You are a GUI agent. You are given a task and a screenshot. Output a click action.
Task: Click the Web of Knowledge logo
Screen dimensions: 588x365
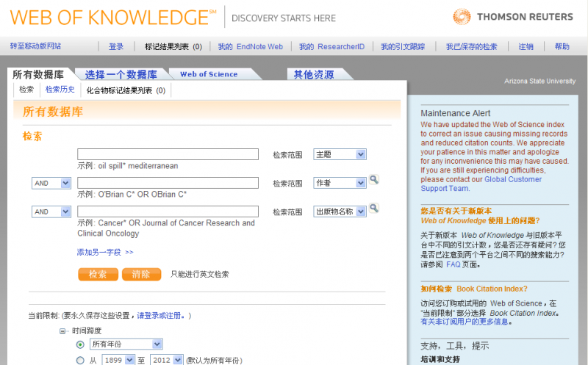coord(113,18)
